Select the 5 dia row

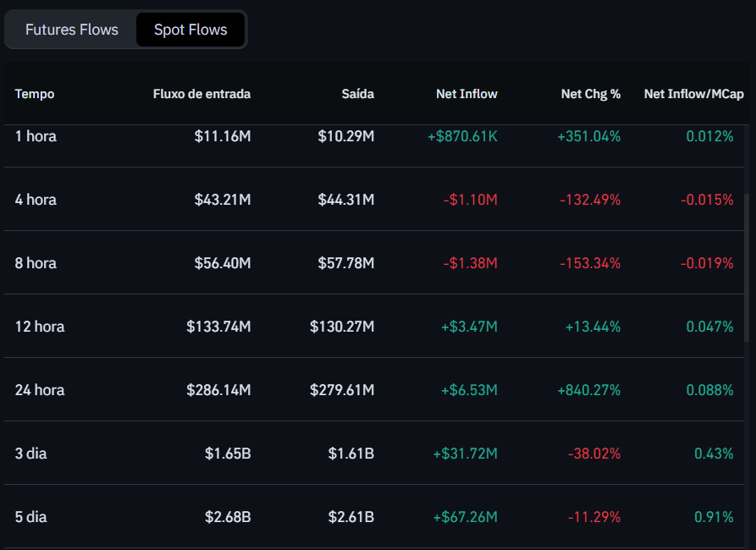pos(31,516)
